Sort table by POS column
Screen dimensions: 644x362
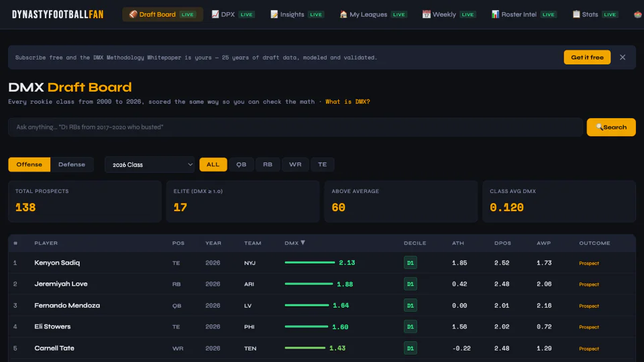178,243
